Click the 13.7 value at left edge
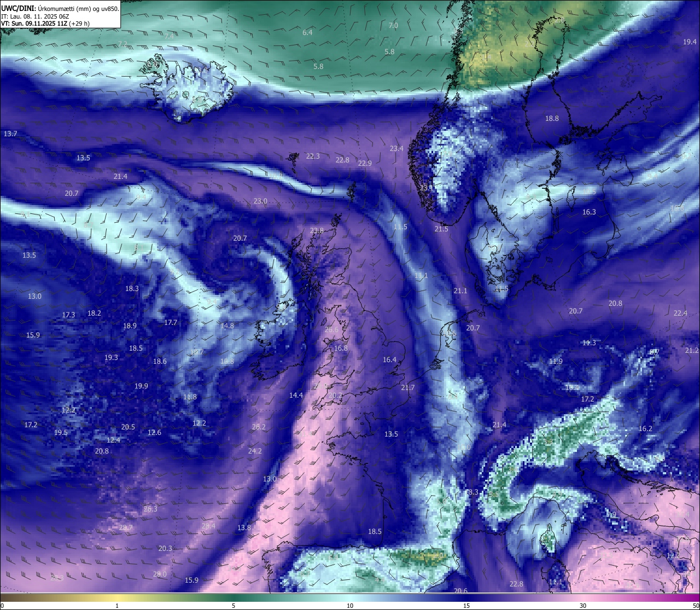The width and height of the screenshot is (700, 610). [x=10, y=134]
